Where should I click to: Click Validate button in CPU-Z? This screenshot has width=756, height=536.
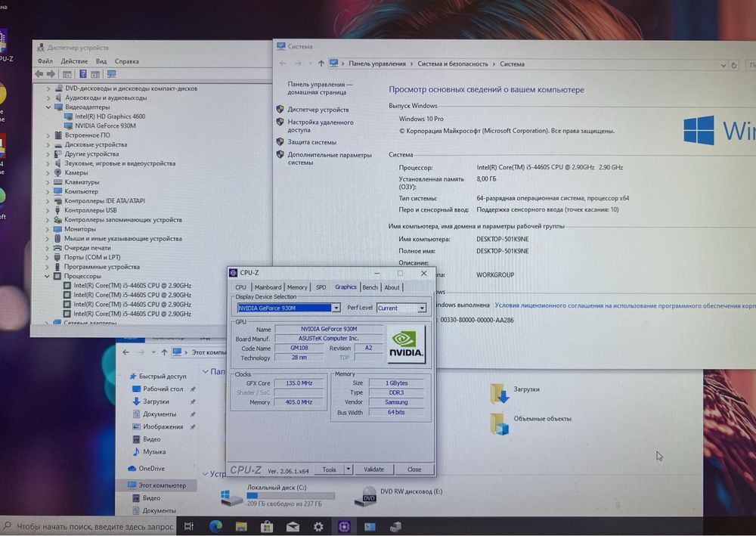[373, 469]
